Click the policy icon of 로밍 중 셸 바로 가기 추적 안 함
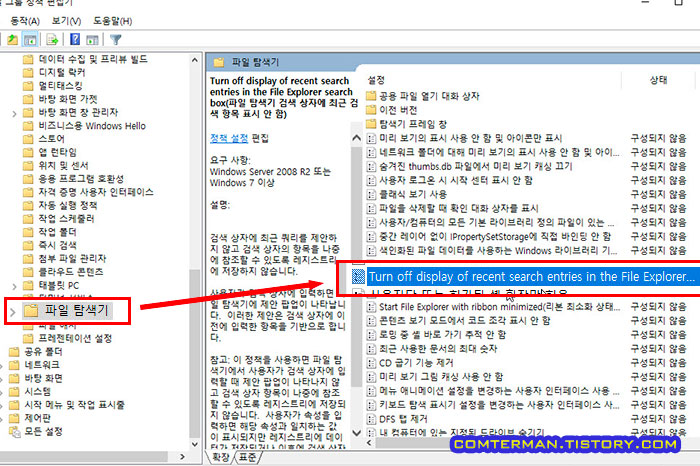700x466 pixels. point(371,335)
